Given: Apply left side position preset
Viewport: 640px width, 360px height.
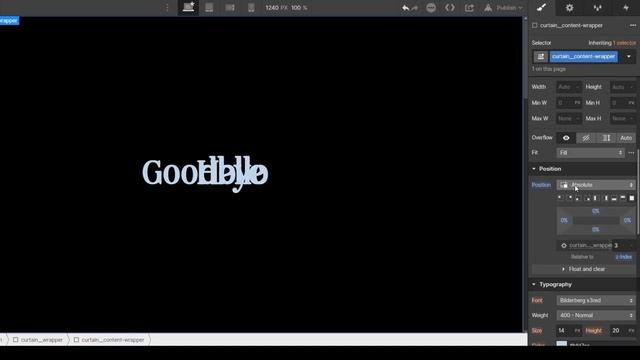Looking at the screenshot, I should coord(596,198).
